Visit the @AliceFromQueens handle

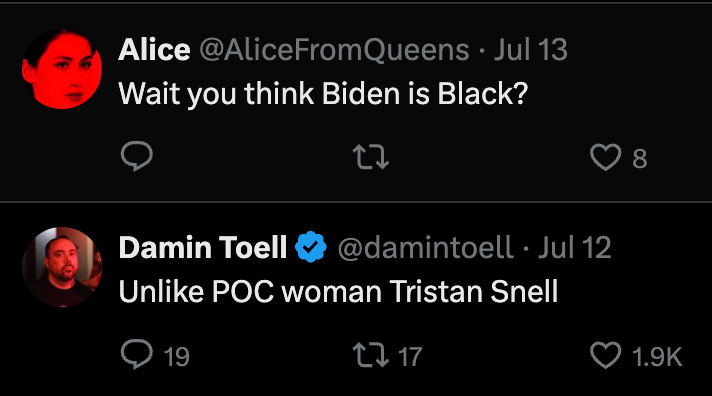coord(334,49)
